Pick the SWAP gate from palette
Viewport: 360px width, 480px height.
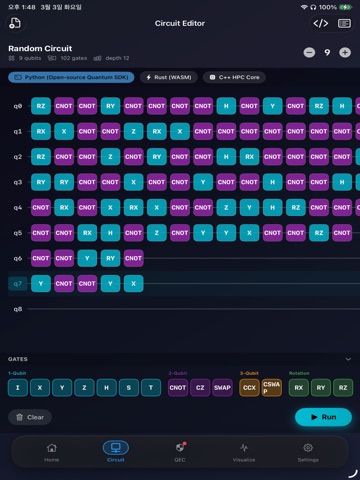point(222,388)
